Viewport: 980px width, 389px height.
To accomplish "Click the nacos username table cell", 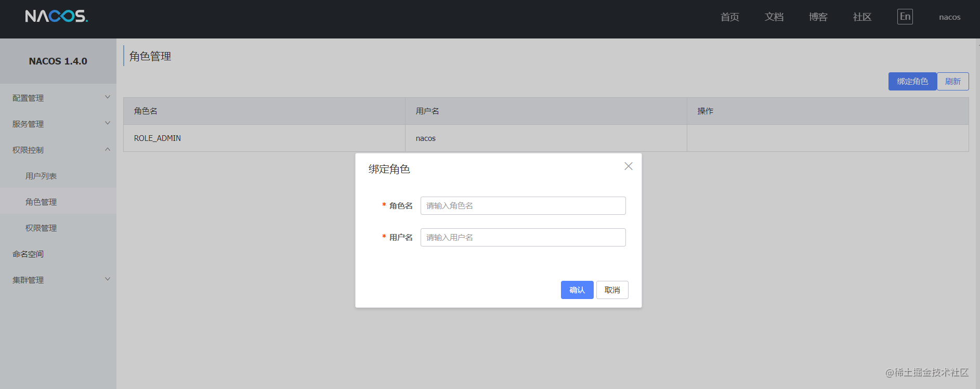I will click(x=546, y=138).
